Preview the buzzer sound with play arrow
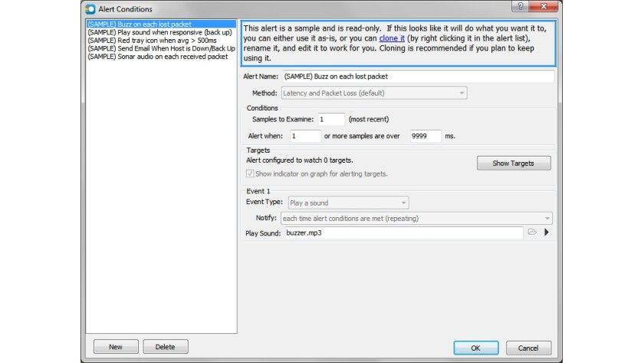 click(x=546, y=233)
